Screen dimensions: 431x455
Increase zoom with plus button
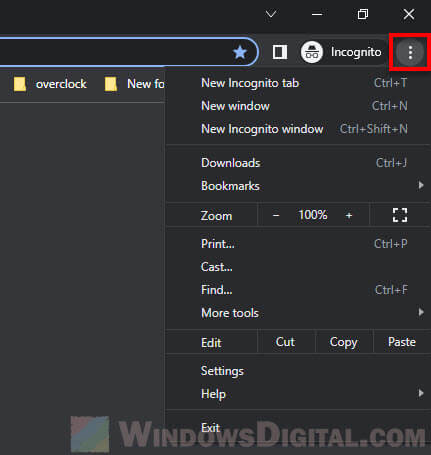pyautogui.click(x=349, y=215)
